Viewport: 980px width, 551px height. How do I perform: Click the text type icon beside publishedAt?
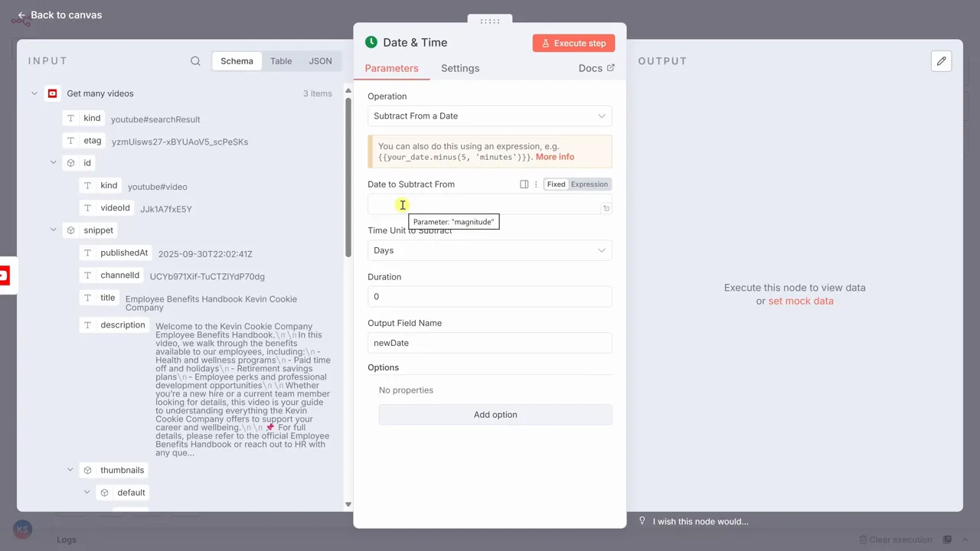(x=88, y=253)
